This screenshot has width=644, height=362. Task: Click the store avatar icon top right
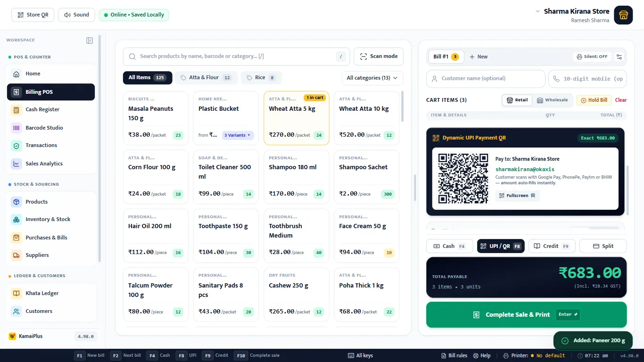[623, 15]
